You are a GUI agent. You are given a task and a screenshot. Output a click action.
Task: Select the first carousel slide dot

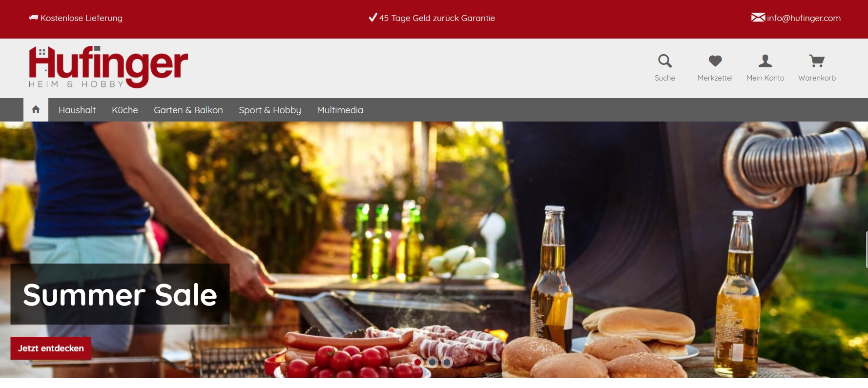tap(417, 362)
